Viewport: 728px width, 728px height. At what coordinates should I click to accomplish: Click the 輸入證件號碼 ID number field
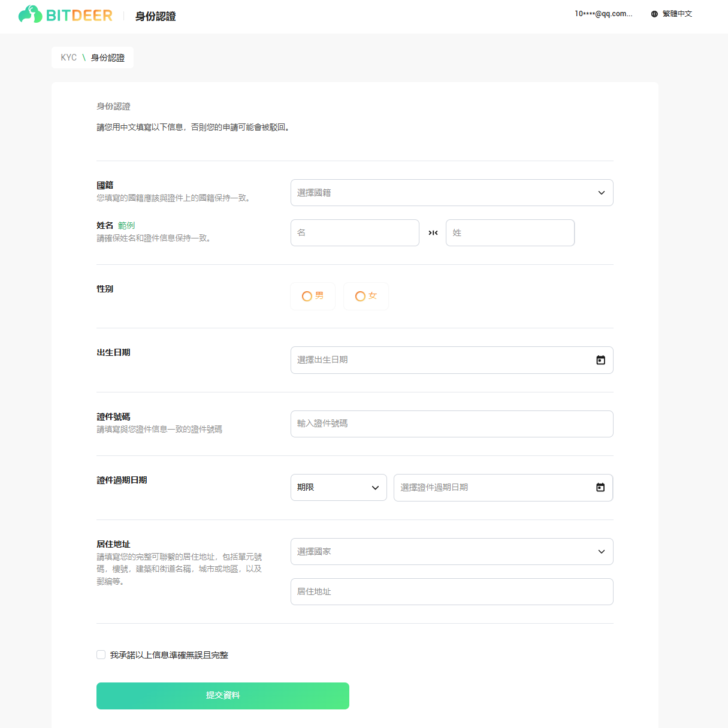452,424
